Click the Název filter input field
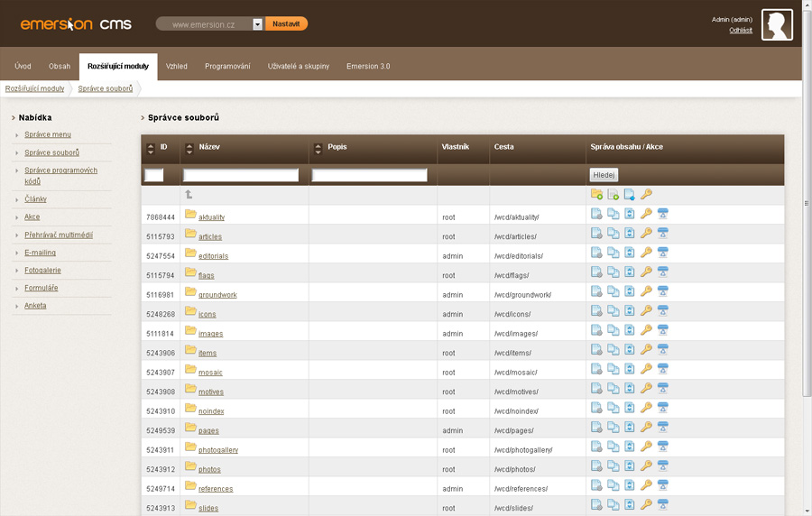This screenshot has height=516, width=812. pyautogui.click(x=241, y=175)
